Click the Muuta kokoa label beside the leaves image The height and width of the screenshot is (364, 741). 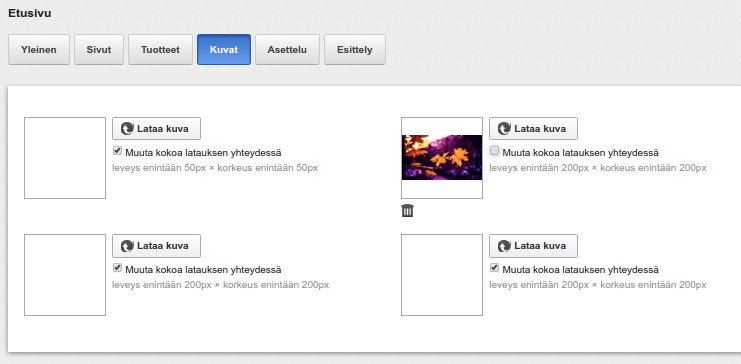[x=580, y=153]
